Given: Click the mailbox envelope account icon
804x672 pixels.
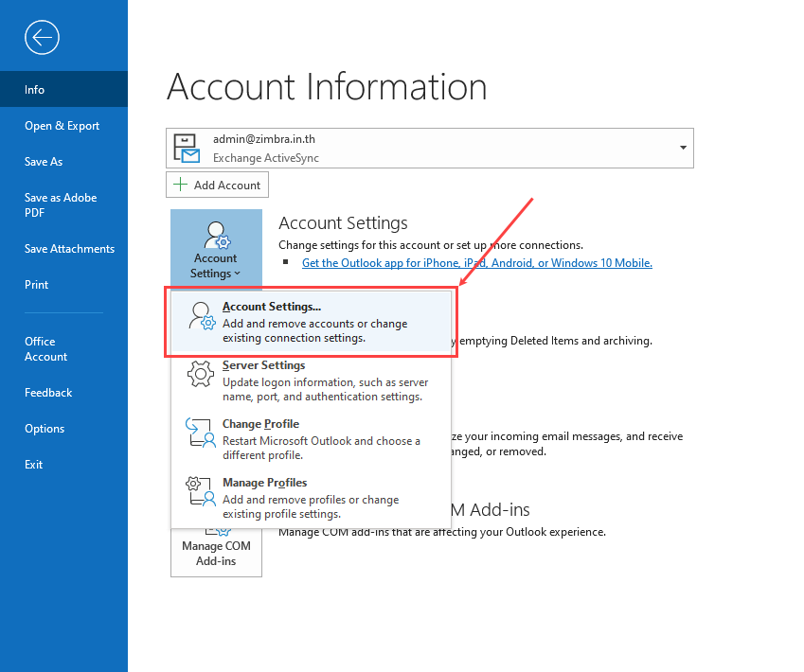Looking at the screenshot, I should 187,149.
